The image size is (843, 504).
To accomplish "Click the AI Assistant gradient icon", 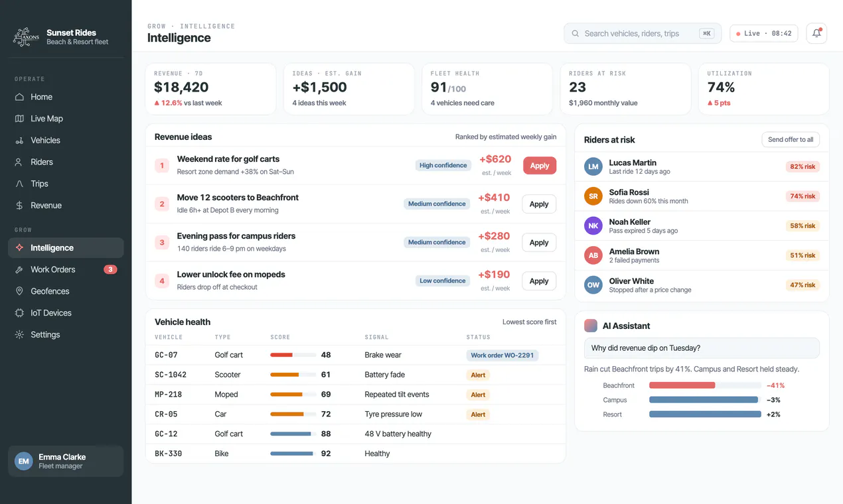I will (590, 326).
